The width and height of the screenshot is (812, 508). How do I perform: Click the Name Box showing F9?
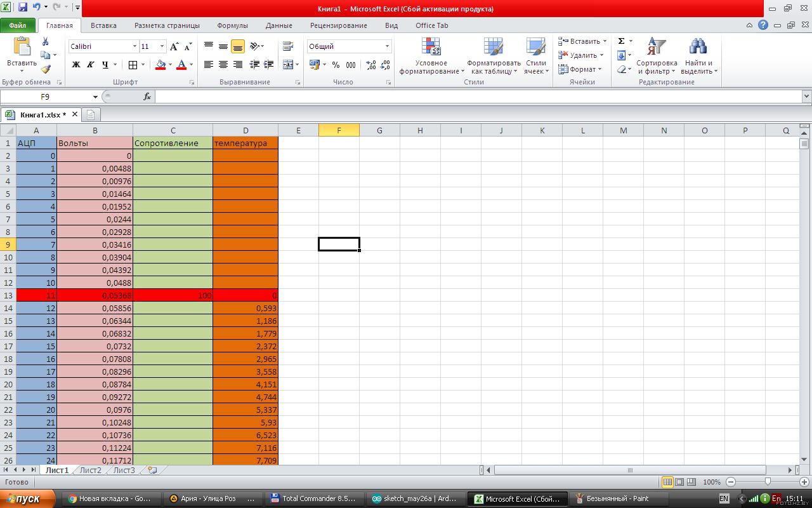pos(45,97)
